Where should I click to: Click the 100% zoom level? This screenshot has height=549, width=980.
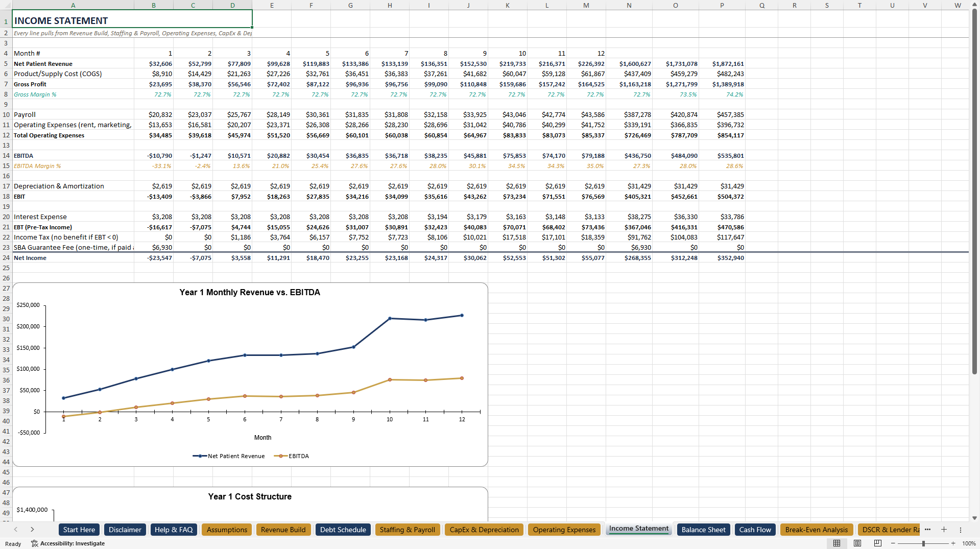(x=969, y=543)
